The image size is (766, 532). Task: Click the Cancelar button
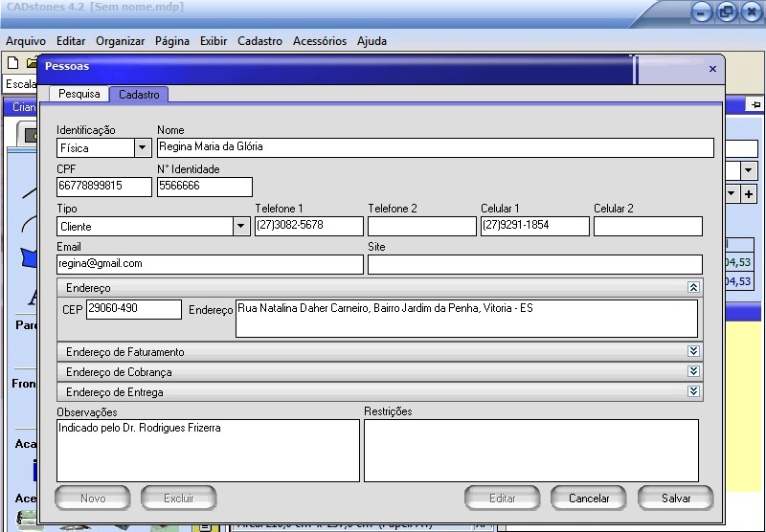coord(589,498)
